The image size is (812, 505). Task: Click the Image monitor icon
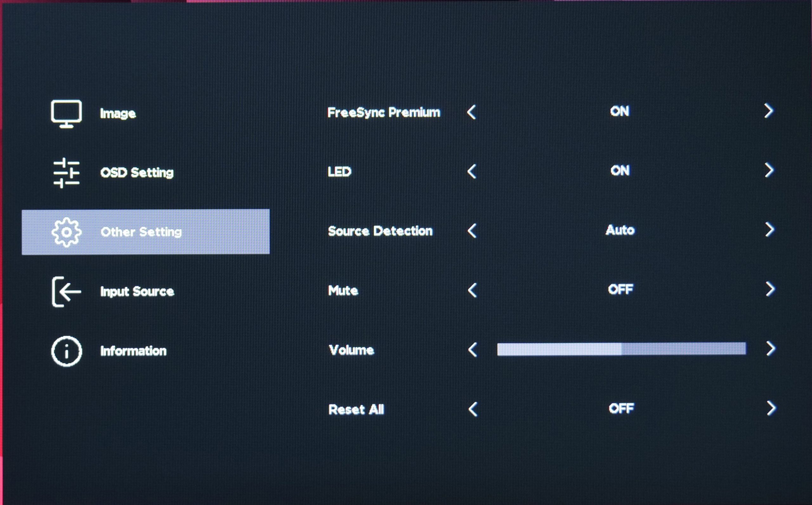(x=66, y=113)
